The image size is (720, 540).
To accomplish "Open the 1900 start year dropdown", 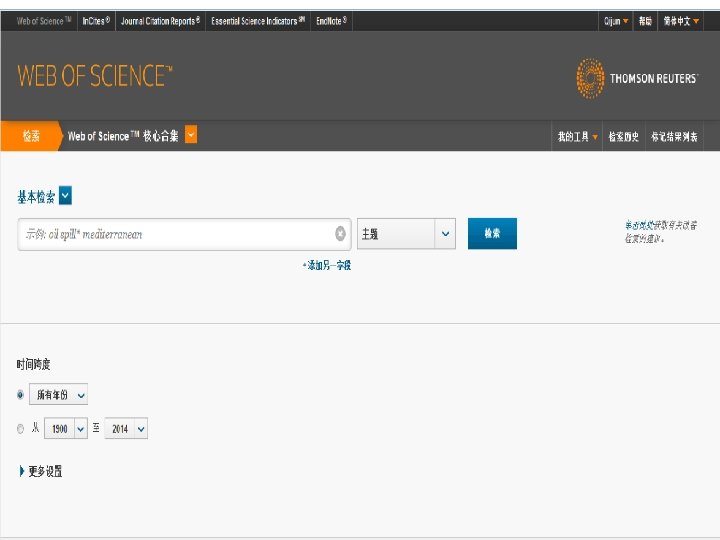I will 66,428.
